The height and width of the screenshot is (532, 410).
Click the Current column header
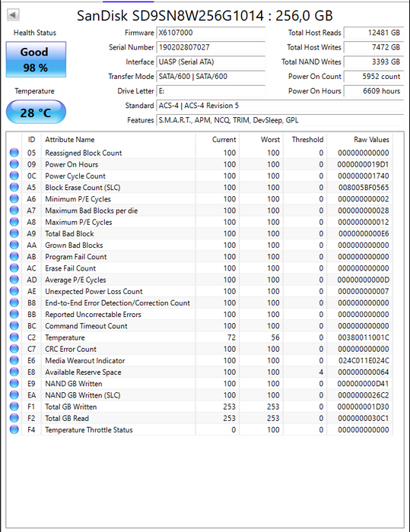click(218, 139)
